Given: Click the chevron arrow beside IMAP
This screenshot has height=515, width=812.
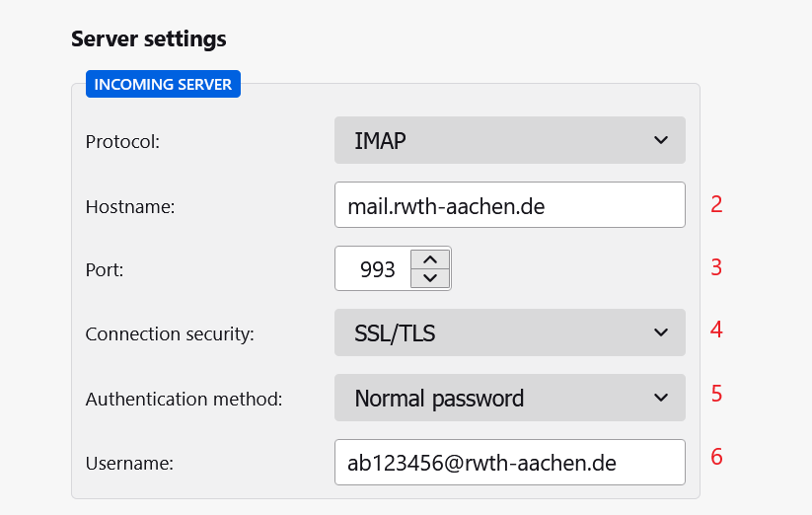Looking at the screenshot, I should click(661, 141).
